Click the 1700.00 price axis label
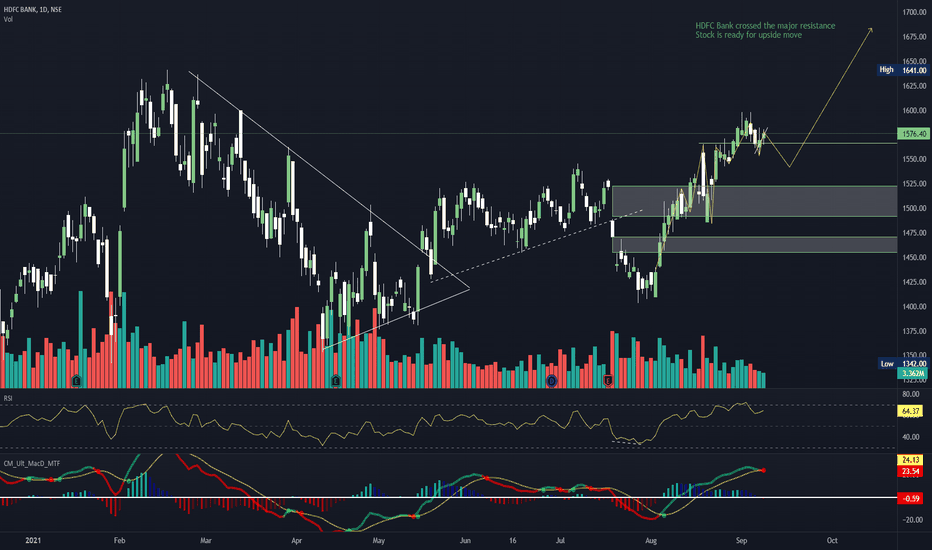This screenshot has width=932, height=550. [x=914, y=12]
